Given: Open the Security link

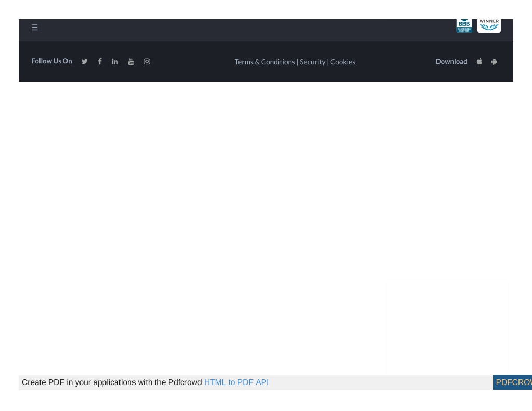Looking at the screenshot, I should [x=312, y=62].
